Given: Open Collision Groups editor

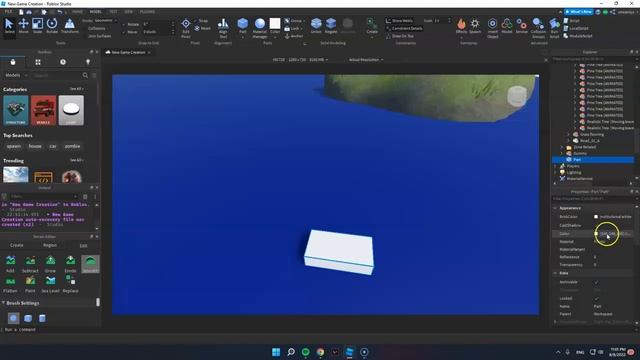Looking at the screenshot, I should point(538,28).
